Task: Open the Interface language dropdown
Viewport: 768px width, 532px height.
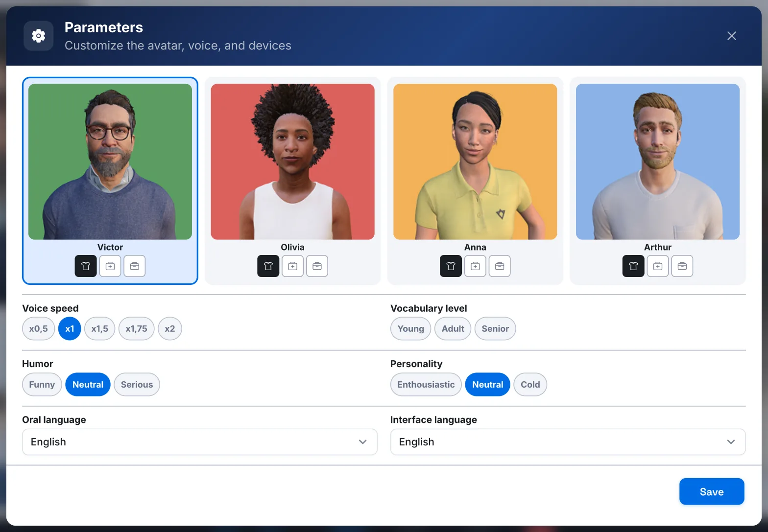Action: click(x=568, y=442)
